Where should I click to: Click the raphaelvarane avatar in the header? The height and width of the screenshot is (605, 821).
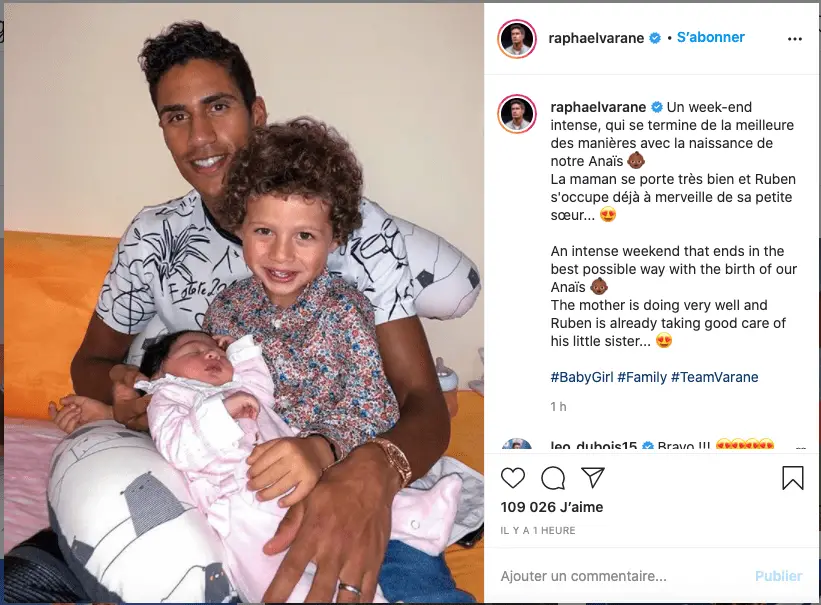517,39
